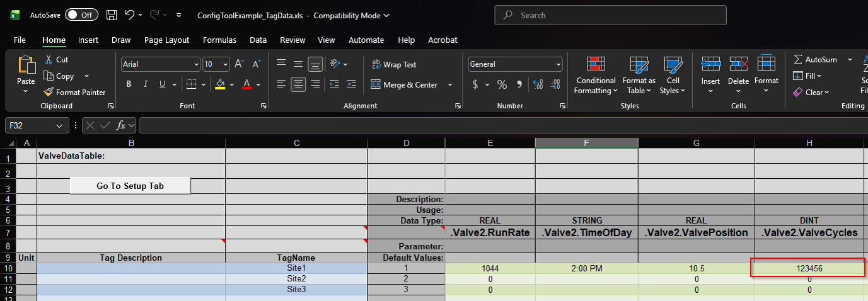Open the Review ribbon tab
The width and height of the screenshot is (868, 301).
point(292,40)
